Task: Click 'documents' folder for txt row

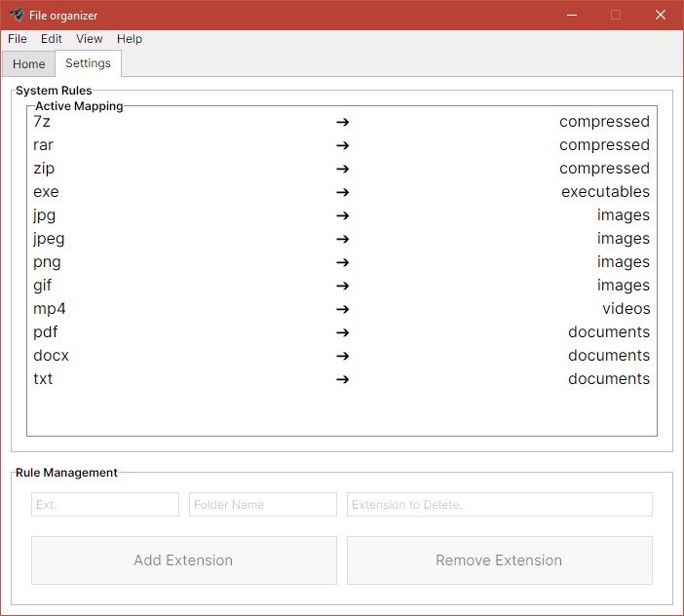Action: tap(609, 379)
